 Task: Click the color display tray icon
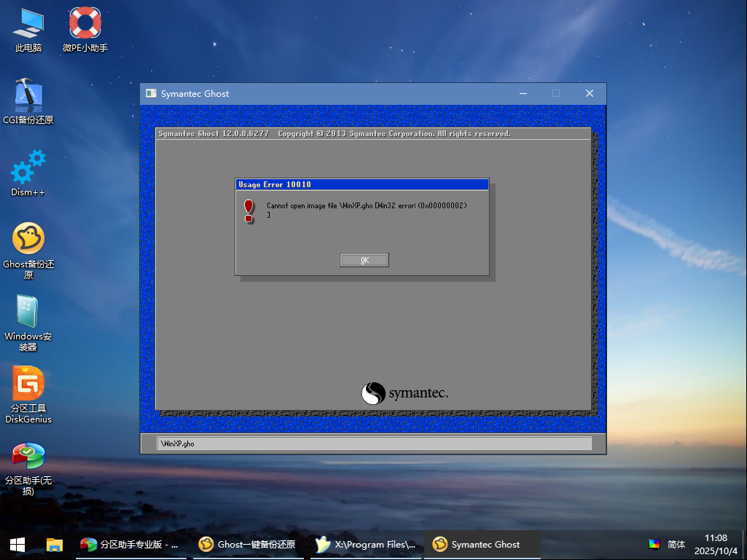tap(654, 544)
